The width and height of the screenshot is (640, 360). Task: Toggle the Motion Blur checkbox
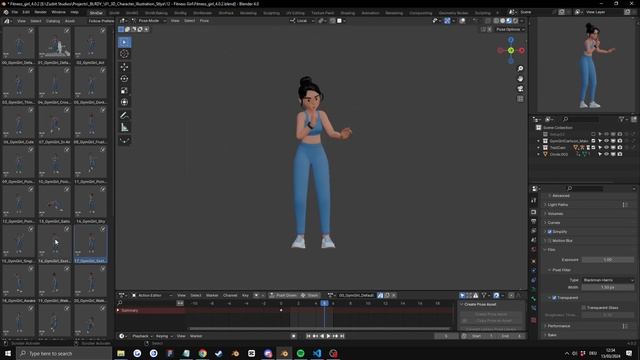pyautogui.click(x=549, y=240)
